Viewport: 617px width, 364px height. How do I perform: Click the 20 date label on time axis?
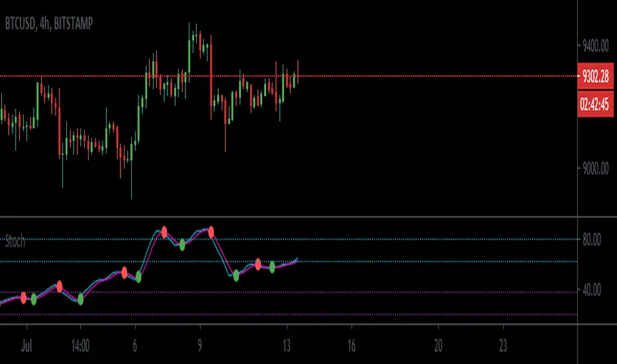click(x=438, y=346)
